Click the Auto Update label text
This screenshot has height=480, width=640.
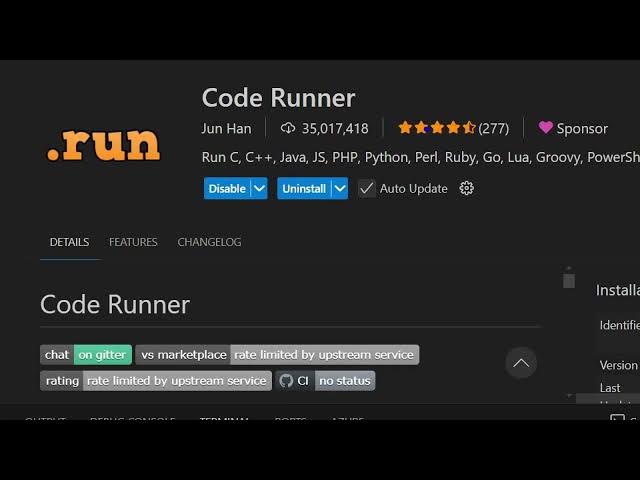413,189
